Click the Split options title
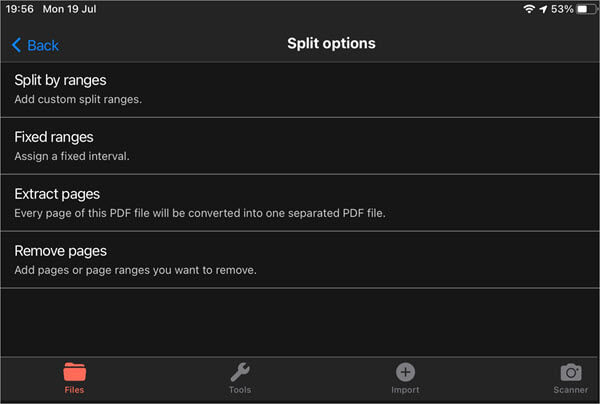Screen dimensions: 600x404 (331, 44)
